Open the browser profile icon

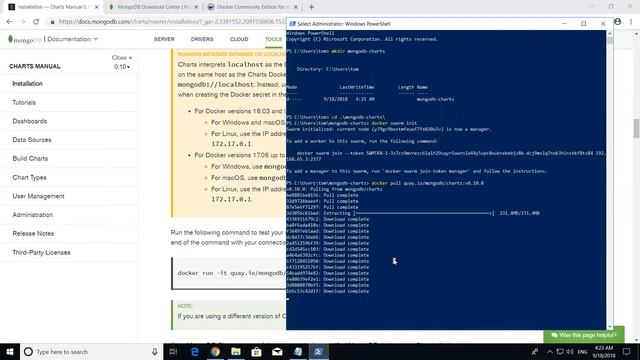[618, 22]
